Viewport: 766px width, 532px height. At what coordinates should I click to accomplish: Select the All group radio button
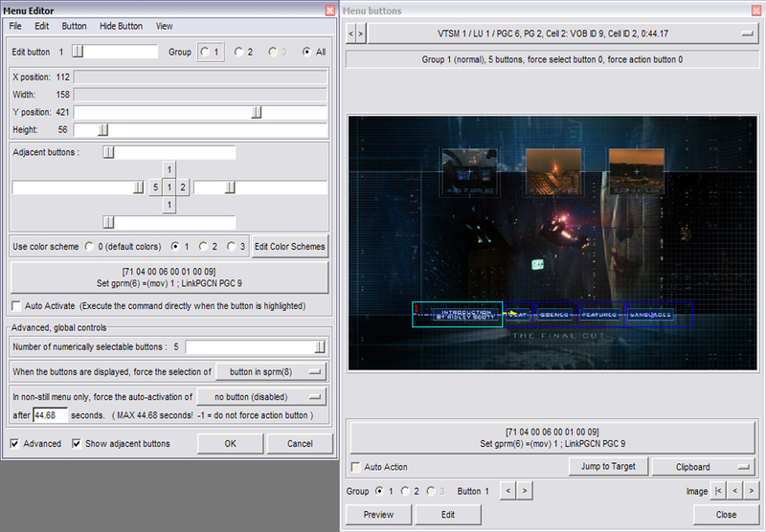tap(306, 52)
